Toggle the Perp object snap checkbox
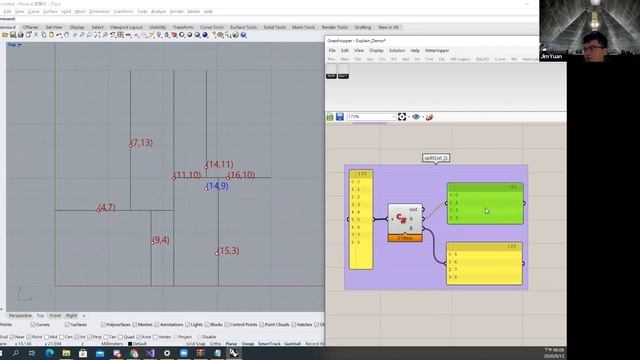Screen dimensions: 640x360 point(89,337)
